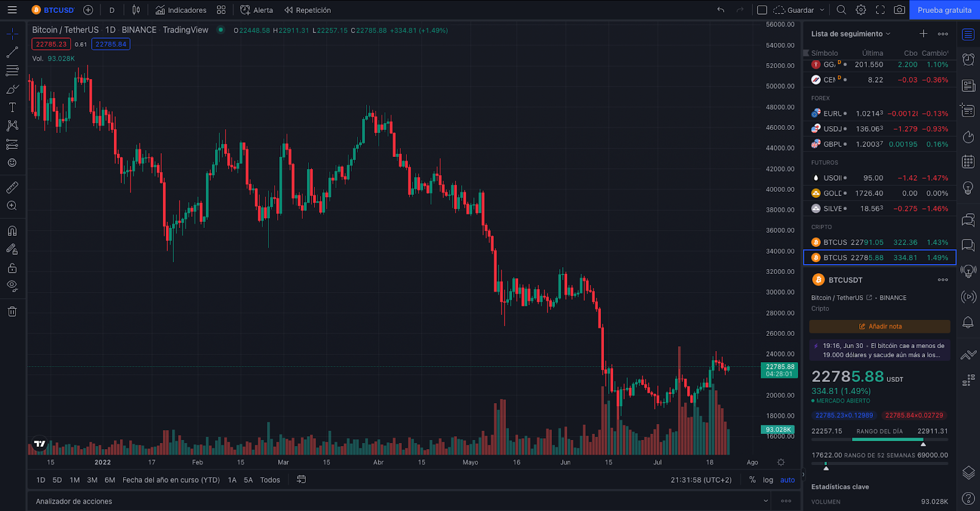This screenshot has width=980, height=511.
Task: Select the ruler measure tool
Action: [12, 187]
